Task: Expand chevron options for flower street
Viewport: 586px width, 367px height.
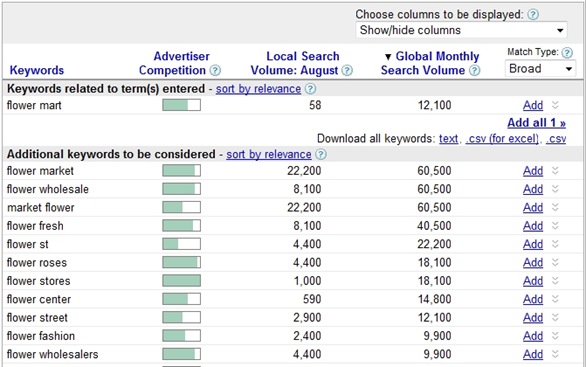Action: pyautogui.click(x=555, y=317)
